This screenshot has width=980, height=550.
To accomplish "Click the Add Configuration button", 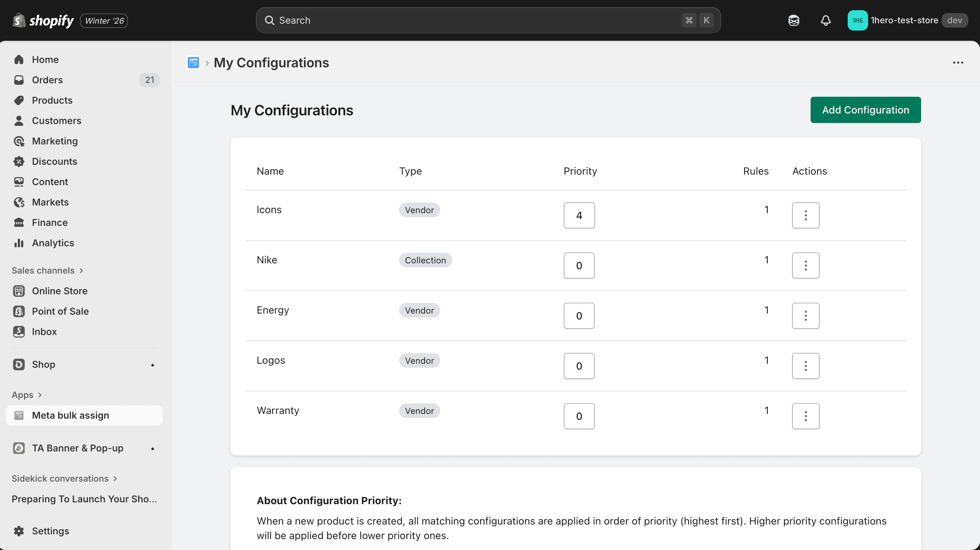I will (865, 110).
